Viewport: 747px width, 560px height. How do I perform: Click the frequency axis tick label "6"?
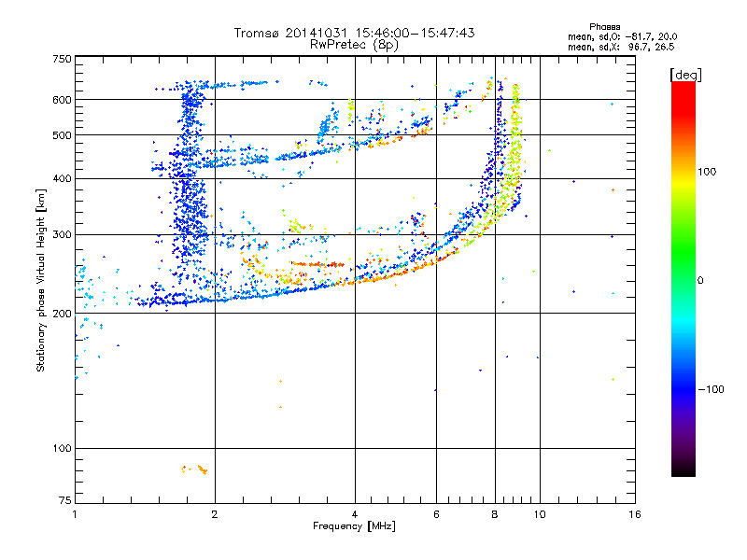[436, 514]
